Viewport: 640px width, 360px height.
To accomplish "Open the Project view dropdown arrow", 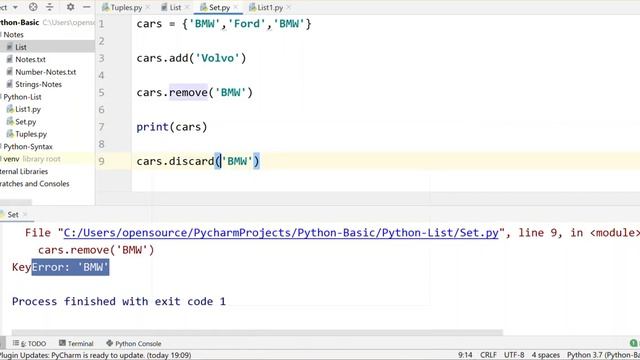I will (x=15, y=7).
